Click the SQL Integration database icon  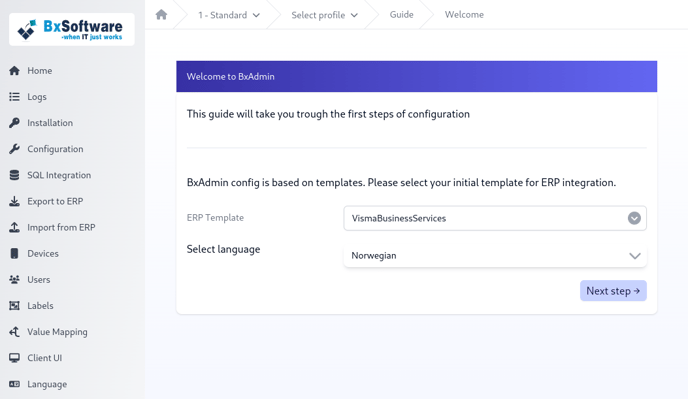pyautogui.click(x=14, y=175)
